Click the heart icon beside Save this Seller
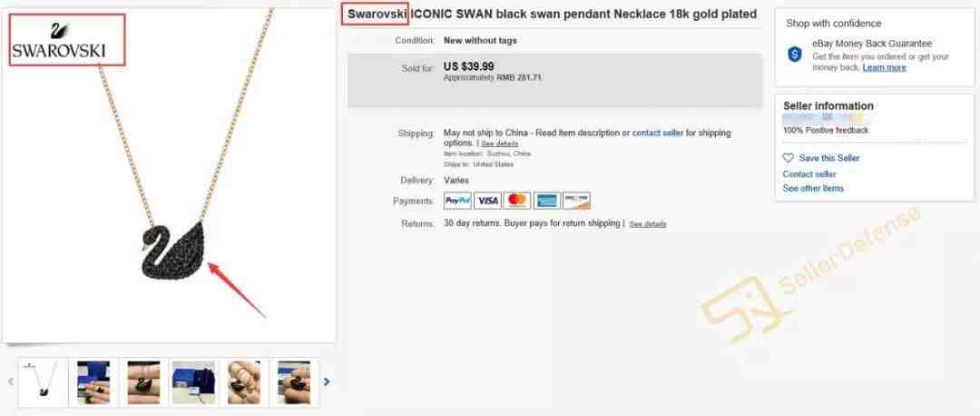The width and height of the screenshot is (980, 416). (789, 158)
